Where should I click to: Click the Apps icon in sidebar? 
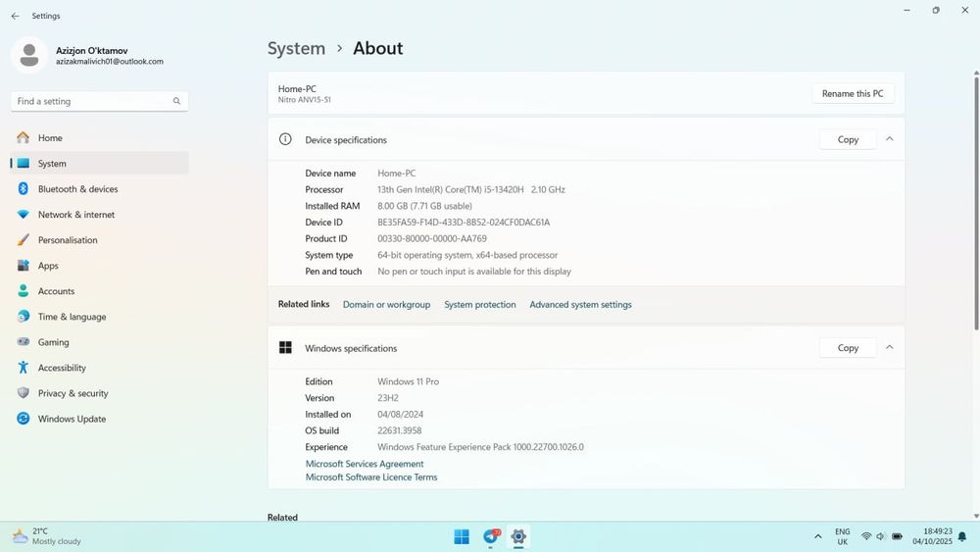pos(24,266)
